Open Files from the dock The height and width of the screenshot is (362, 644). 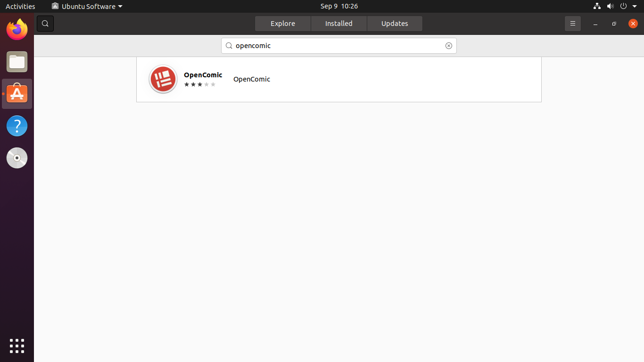(x=17, y=62)
